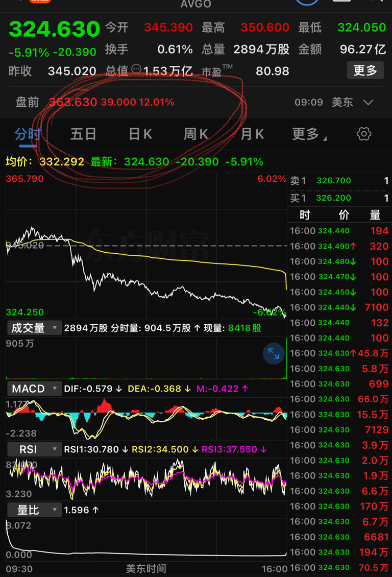Tap the 最高 350.600 value
The width and height of the screenshot is (392, 577).
pyautogui.click(x=265, y=27)
